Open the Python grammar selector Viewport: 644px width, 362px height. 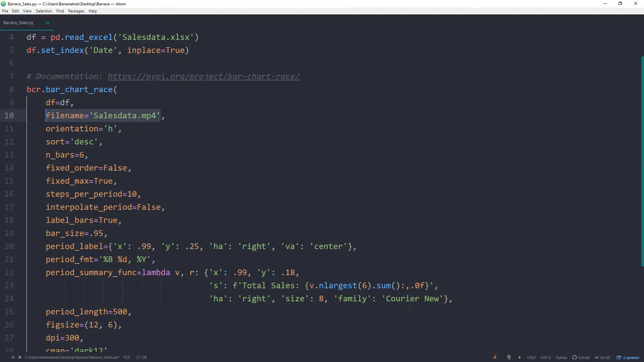click(x=562, y=357)
